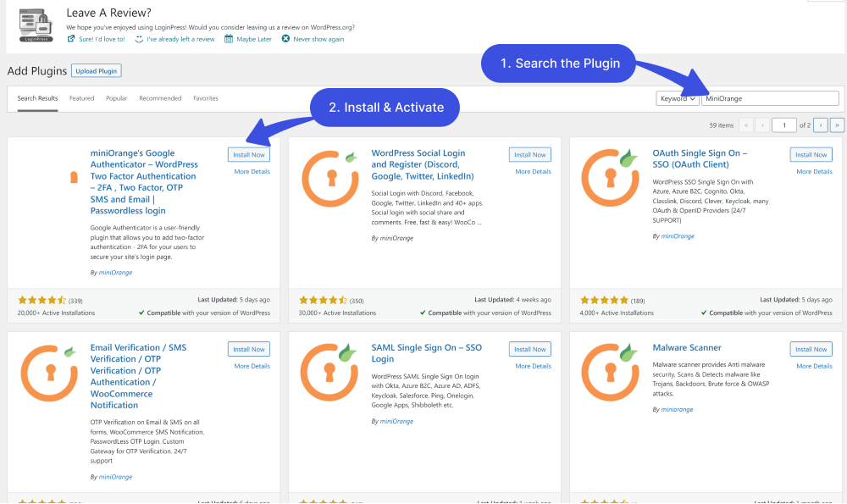Click the Malware Scanner plugin logo

(x=611, y=372)
